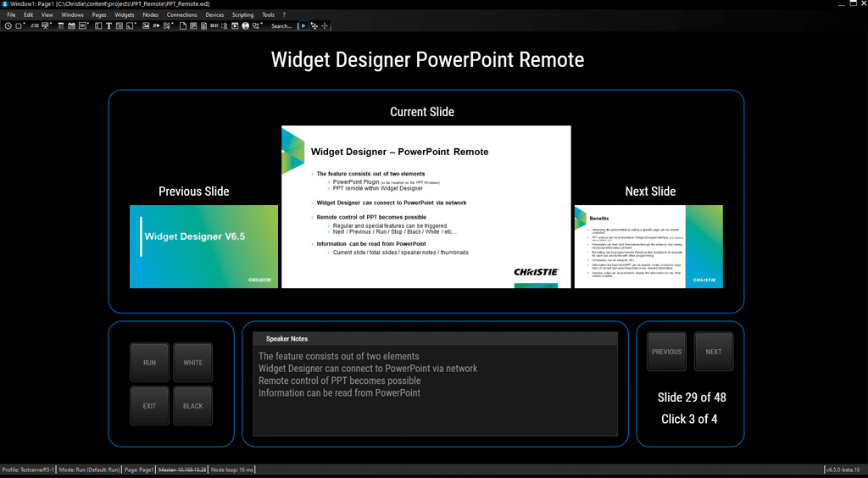Image resolution: width=868 pixels, height=478 pixels.
Task: Click the move arrows tool icon
Action: [x=314, y=26]
